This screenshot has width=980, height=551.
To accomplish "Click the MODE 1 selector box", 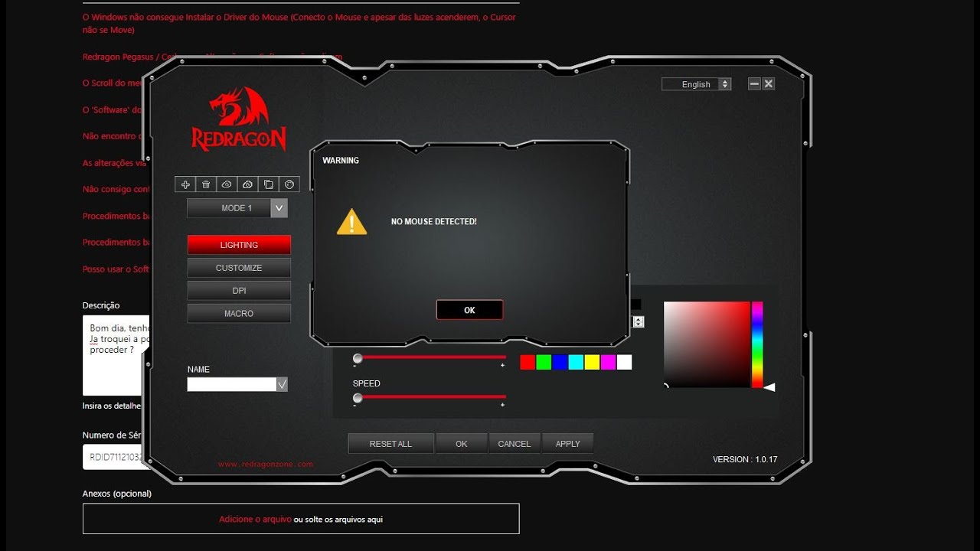I will pos(237,207).
